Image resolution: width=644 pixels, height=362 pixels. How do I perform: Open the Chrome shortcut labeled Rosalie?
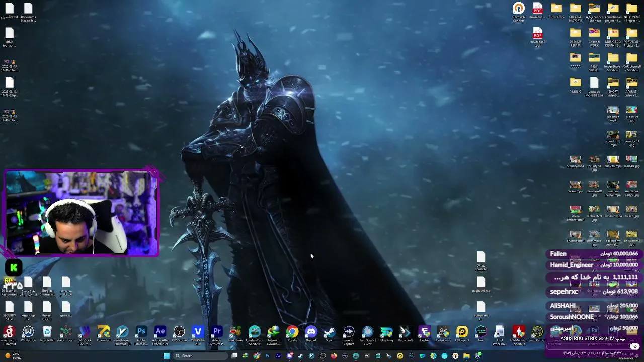point(292,335)
